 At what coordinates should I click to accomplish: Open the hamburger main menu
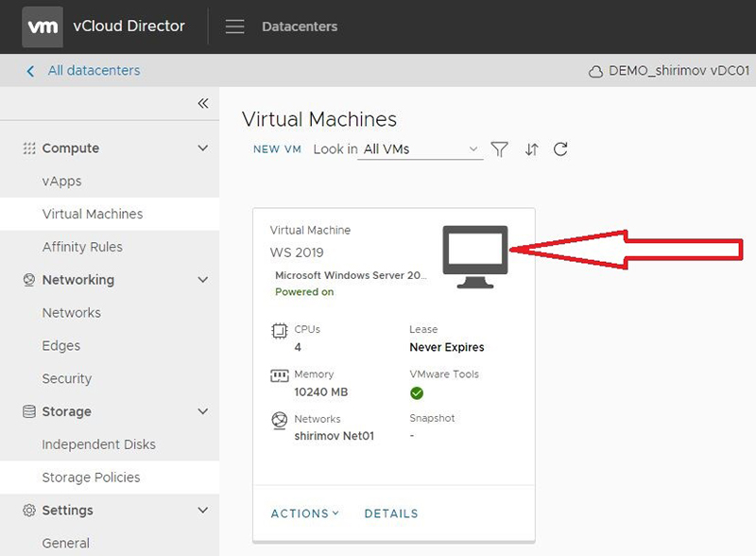click(x=234, y=26)
